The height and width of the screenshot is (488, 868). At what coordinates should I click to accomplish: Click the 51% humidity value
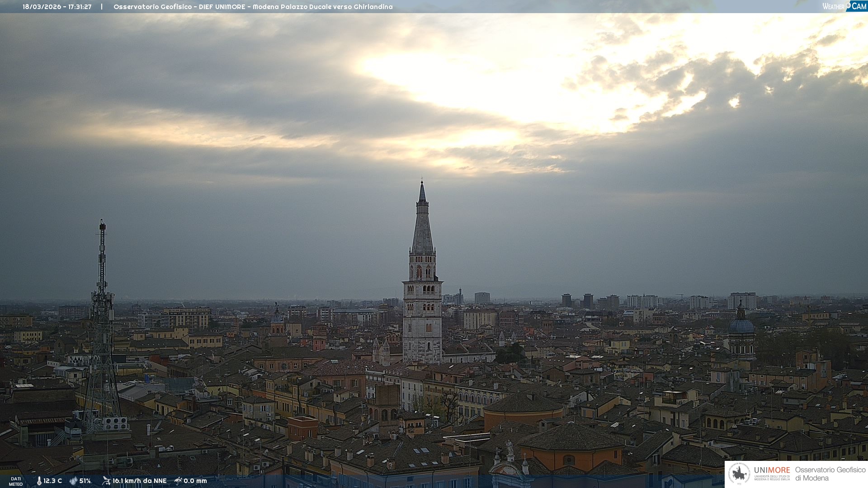tap(85, 481)
